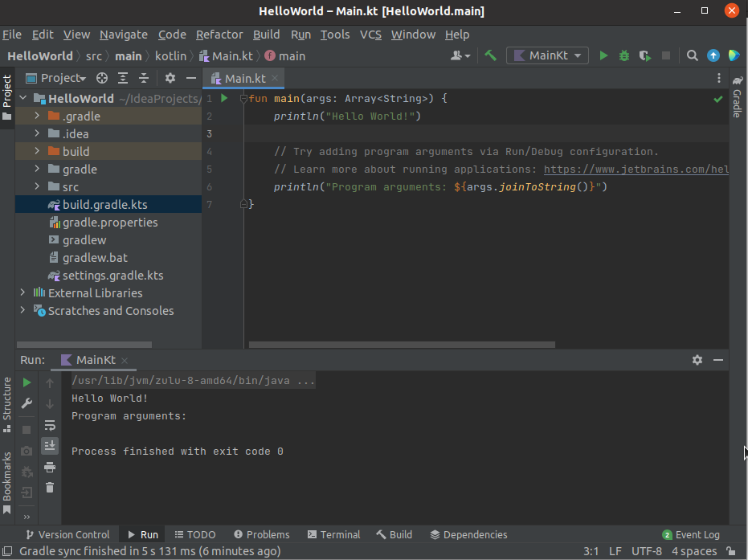Run with Coverage using the shield icon

tap(644, 55)
